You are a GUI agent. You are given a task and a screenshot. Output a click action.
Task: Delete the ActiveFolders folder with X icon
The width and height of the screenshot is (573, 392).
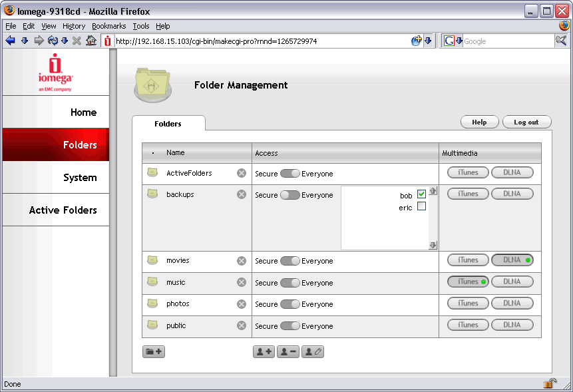point(241,173)
